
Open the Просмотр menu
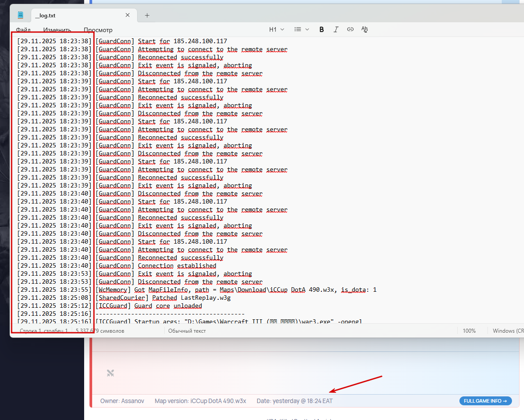click(98, 30)
